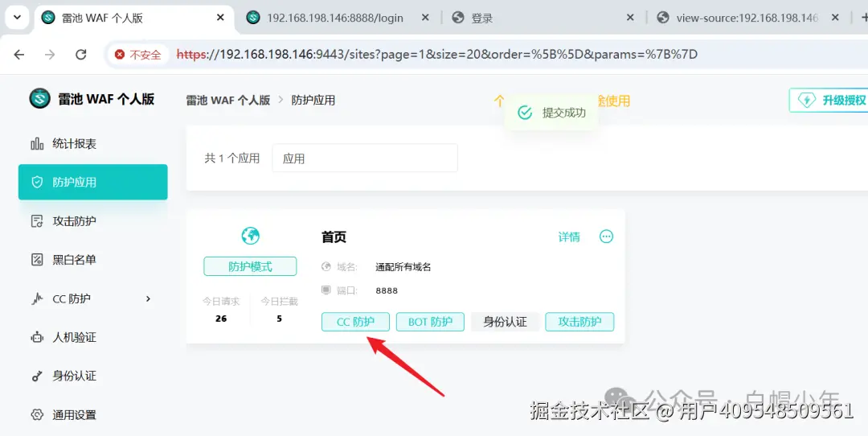This screenshot has width=868, height=436.
Task: Close the 192.168.198.146:8888/login tab
Action: pyautogui.click(x=425, y=18)
